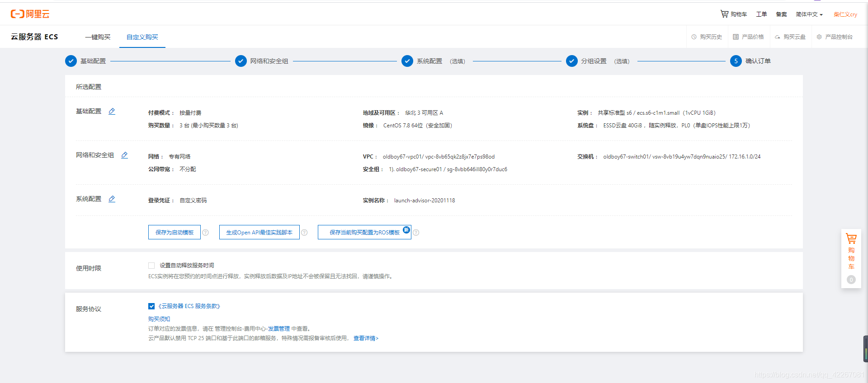The image size is (868, 383).
Task: Go to step 系统配置 checkmark in wizard
Action: click(x=407, y=61)
